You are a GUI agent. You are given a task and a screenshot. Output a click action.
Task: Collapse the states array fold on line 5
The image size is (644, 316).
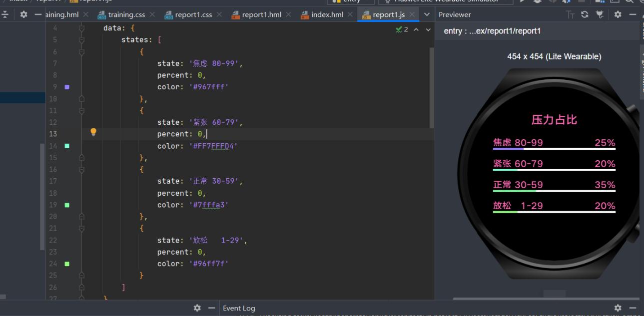click(x=82, y=40)
